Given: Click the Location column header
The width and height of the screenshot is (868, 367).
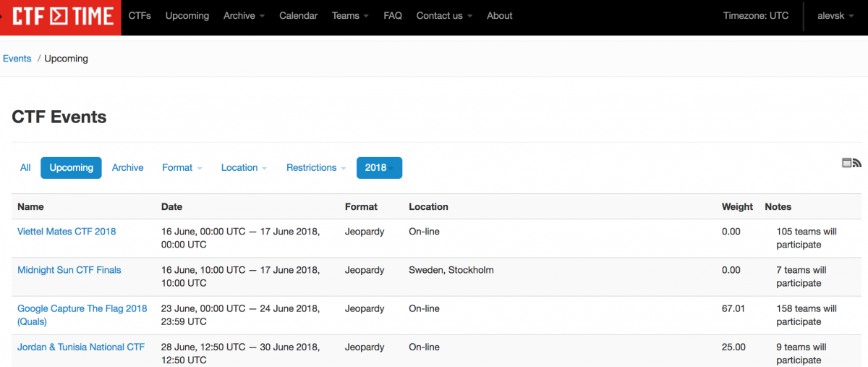Looking at the screenshot, I should pos(428,206).
